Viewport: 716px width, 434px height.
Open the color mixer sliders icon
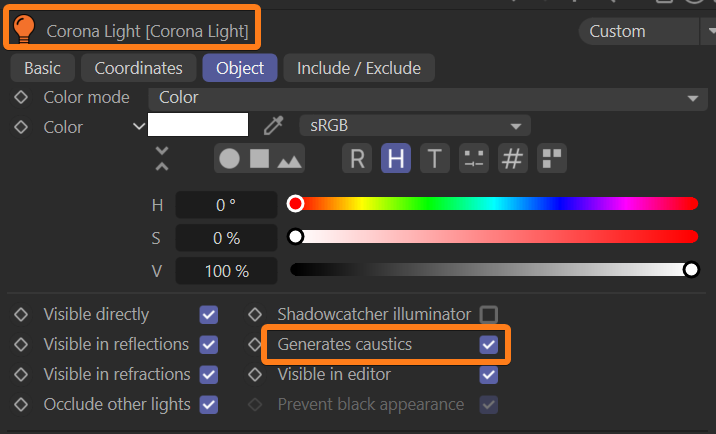click(473, 158)
